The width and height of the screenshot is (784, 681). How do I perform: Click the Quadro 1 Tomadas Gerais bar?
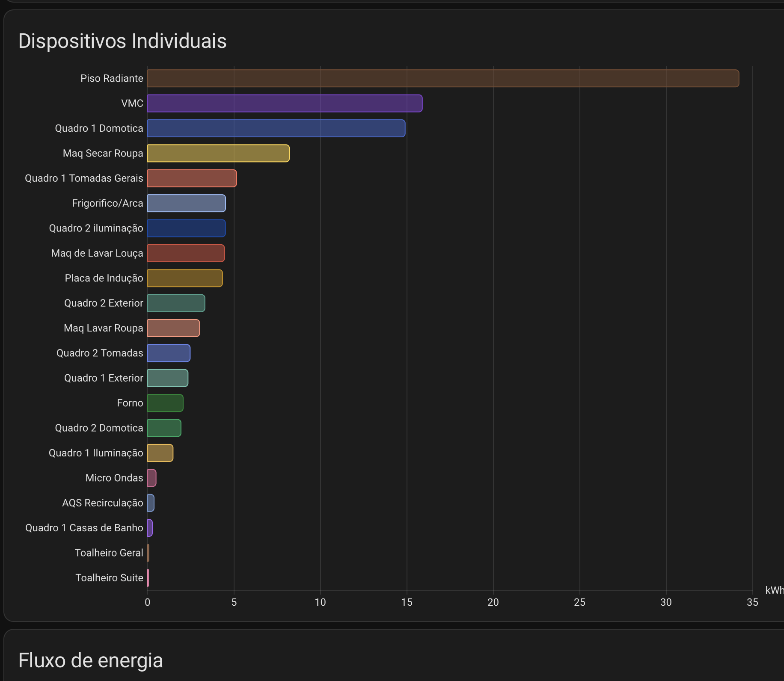pos(192,178)
